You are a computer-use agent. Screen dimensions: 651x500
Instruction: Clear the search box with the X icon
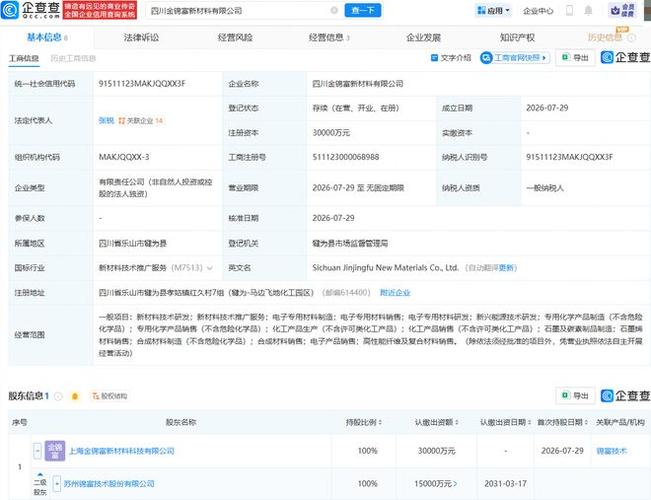tap(334, 10)
